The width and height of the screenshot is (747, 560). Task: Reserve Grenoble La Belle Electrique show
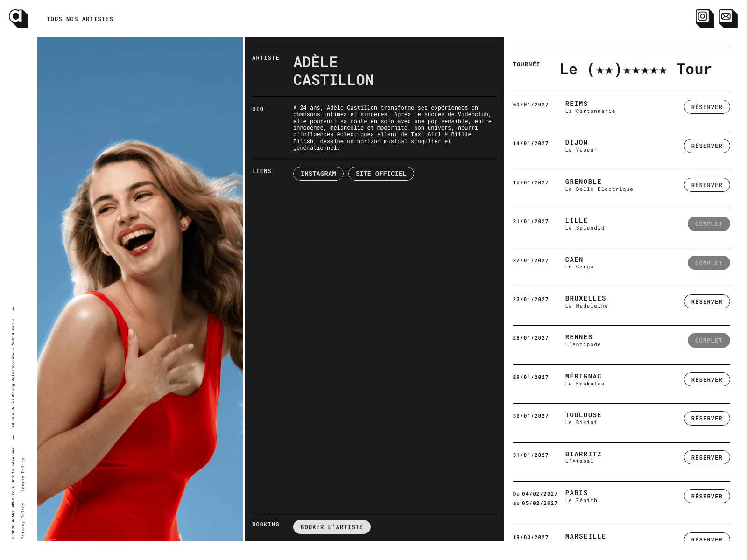tap(707, 185)
